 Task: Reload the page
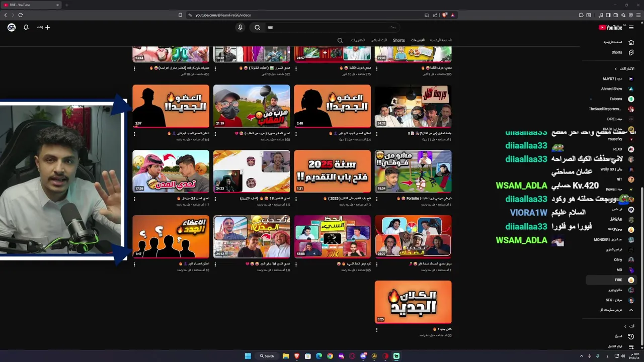[21, 15]
